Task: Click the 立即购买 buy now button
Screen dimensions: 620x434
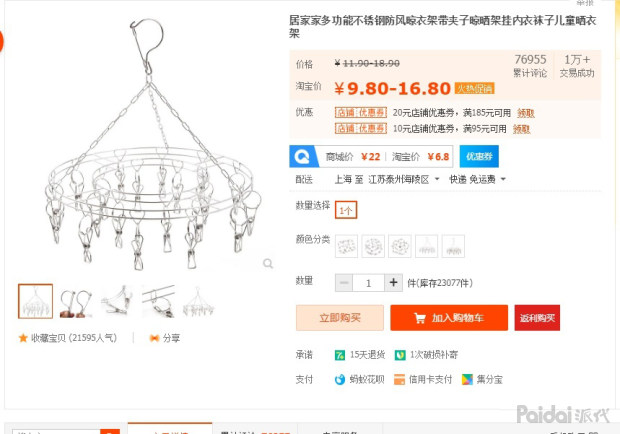Action: tap(340, 318)
